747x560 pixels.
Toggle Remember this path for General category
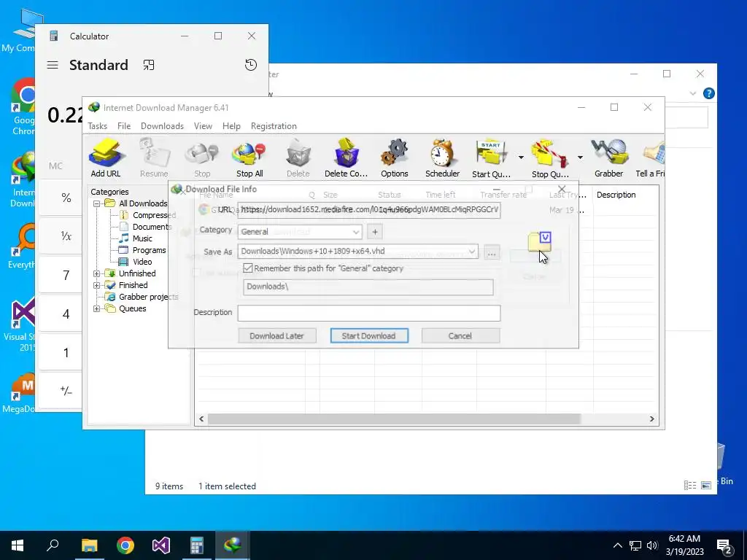(x=248, y=268)
